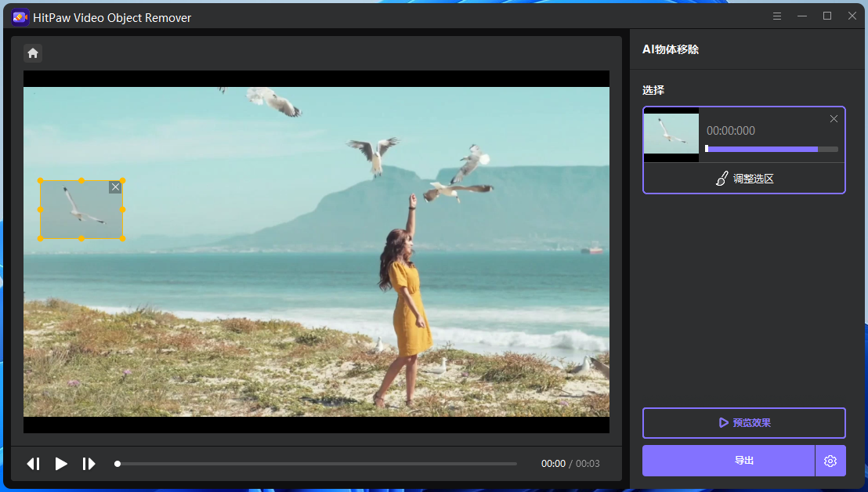Screen dimensions: 868x492
Task: Open the hamburger menu in title bar
Action: click(777, 16)
